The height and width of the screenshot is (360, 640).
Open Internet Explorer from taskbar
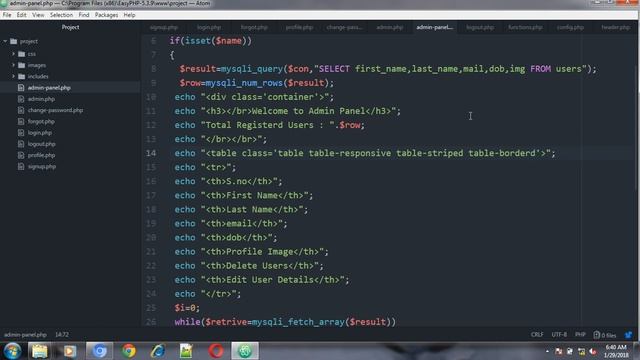click(158, 351)
